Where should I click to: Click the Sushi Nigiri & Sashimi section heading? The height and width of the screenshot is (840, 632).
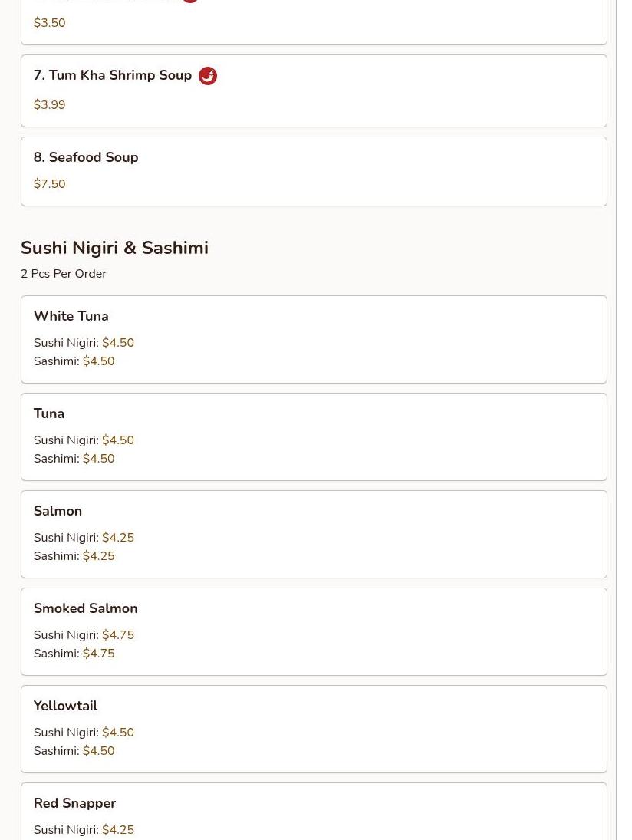coord(114,248)
